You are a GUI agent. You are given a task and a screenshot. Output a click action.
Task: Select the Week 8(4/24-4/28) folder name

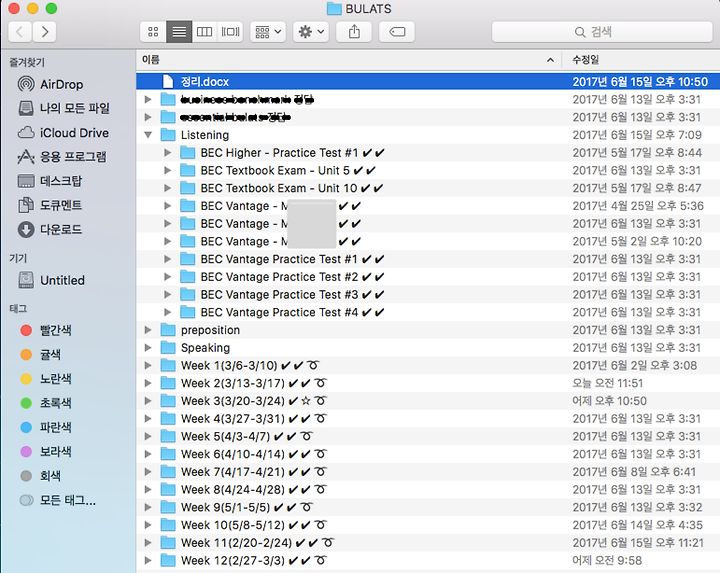tap(253, 489)
